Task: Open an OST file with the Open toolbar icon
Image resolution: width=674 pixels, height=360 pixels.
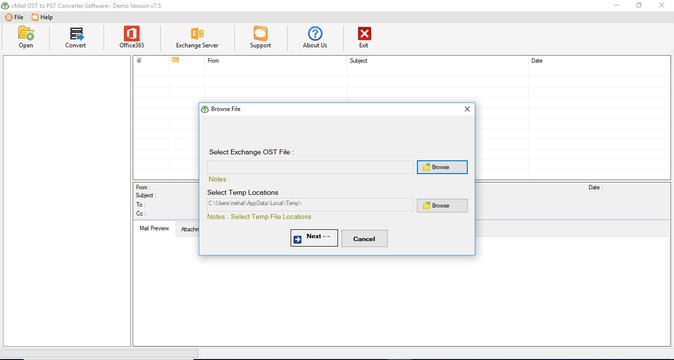Action: click(26, 37)
